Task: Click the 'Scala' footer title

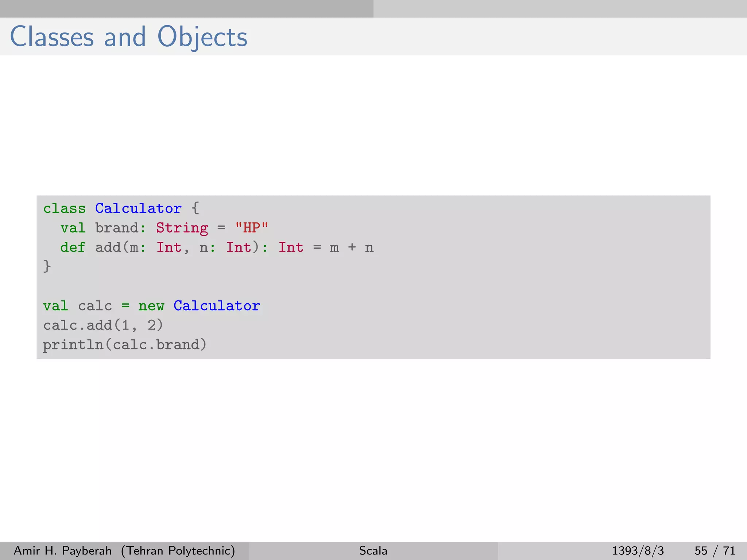Action: point(373,551)
